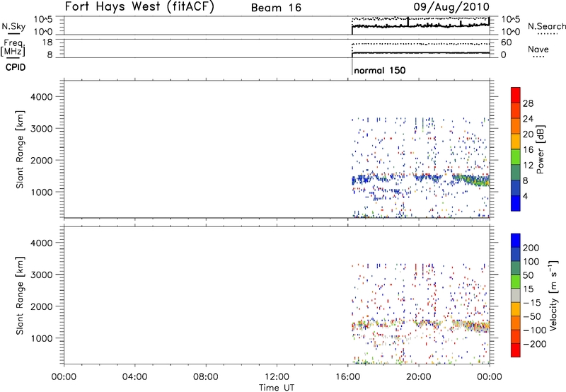
Task: Click the solid N.Sky noise trace
Action: pos(420,25)
